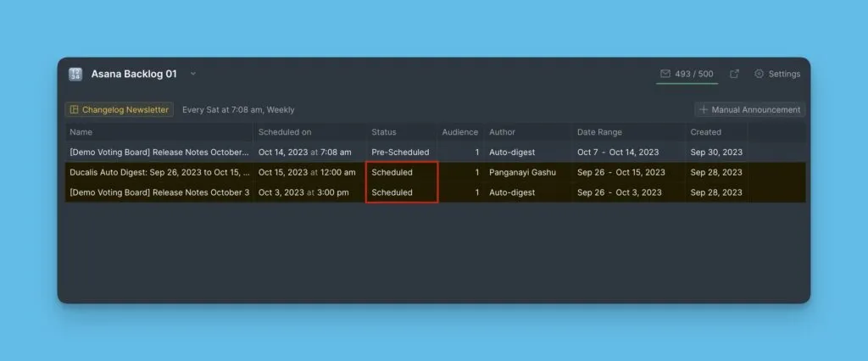Click the Audience column header
The image size is (868, 361).
tap(459, 132)
